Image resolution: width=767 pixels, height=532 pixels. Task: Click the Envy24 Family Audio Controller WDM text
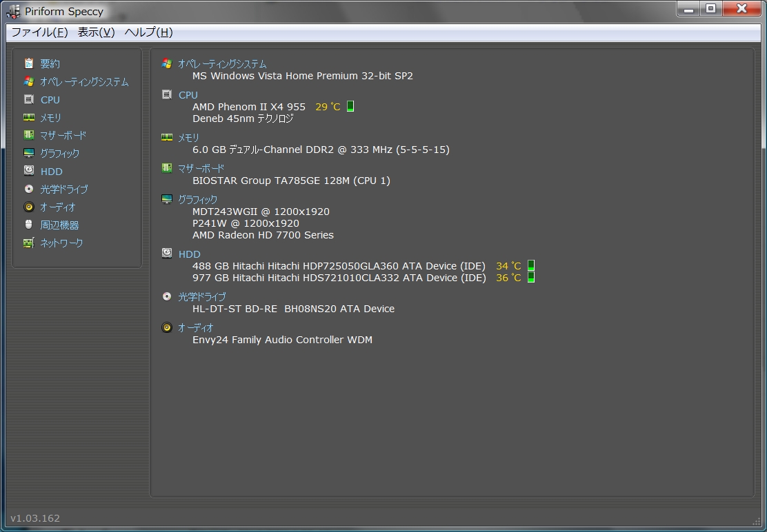(282, 340)
